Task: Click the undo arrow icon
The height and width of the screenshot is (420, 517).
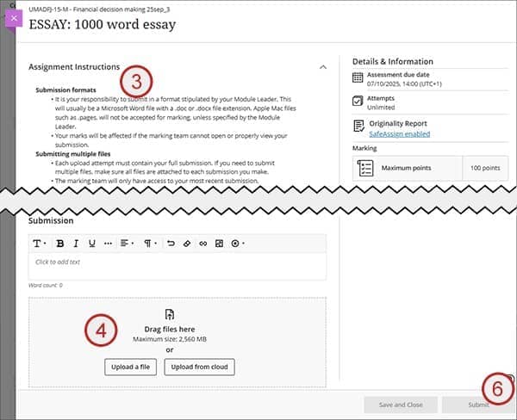Action: (171, 244)
